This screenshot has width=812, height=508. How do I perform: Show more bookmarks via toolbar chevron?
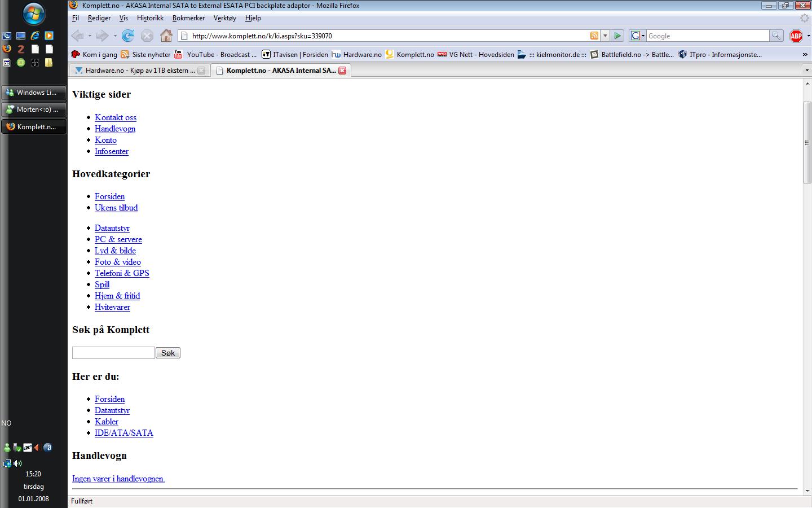coord(805,55)
